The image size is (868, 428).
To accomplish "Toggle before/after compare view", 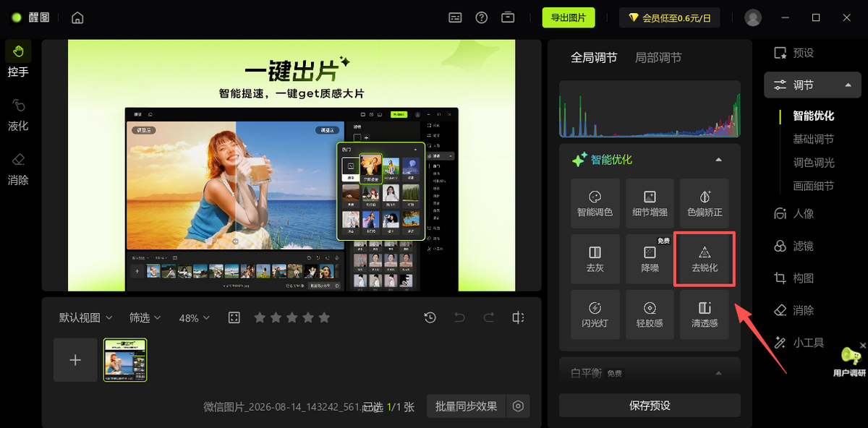I will 518,317.
